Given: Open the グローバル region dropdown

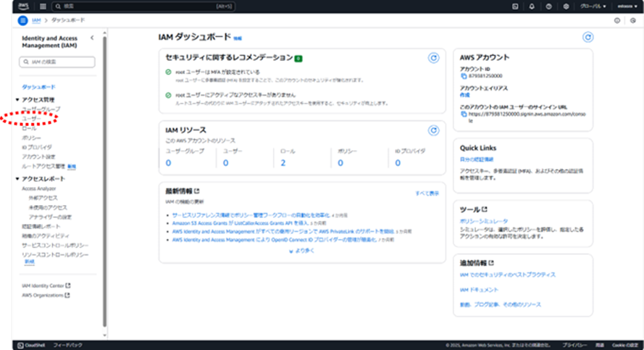Looking at the screenshot, I should point(593,7).
